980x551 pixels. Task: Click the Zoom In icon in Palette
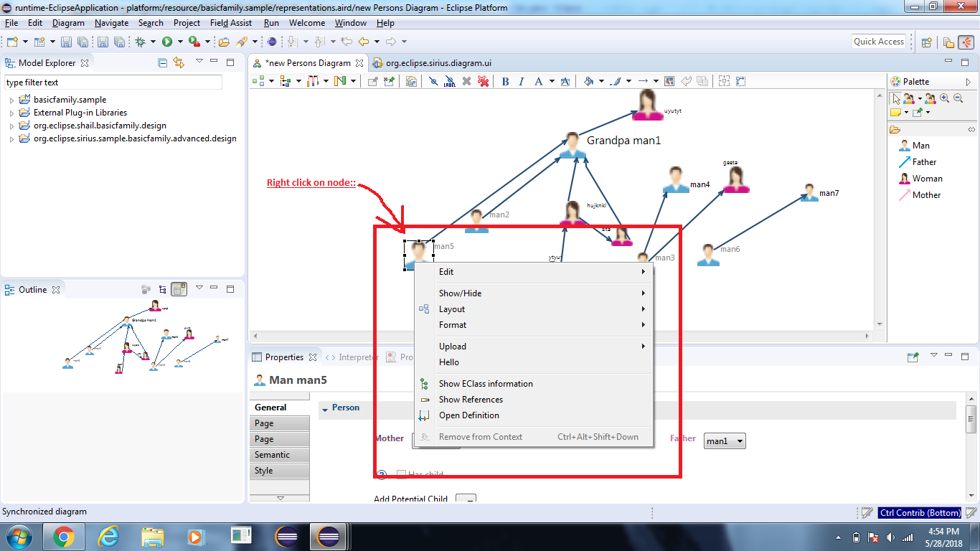(945, 98)
